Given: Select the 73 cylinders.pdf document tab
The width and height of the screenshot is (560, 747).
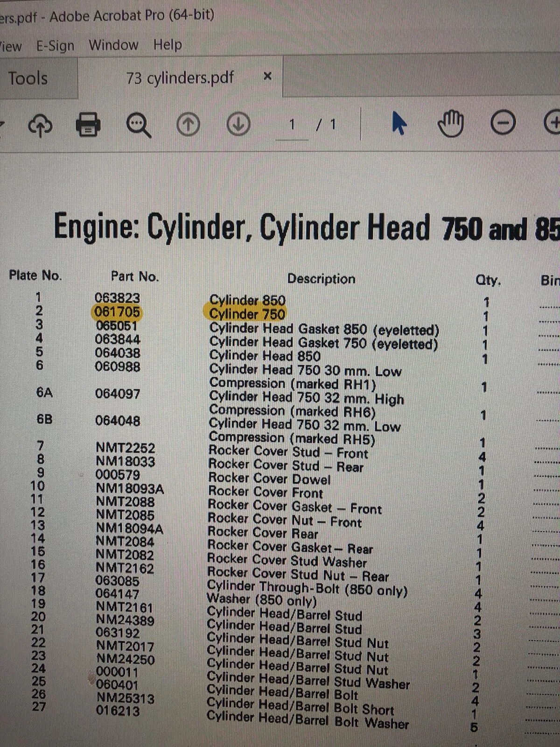Looking at the screenshot, I should [x=180, y=78].
